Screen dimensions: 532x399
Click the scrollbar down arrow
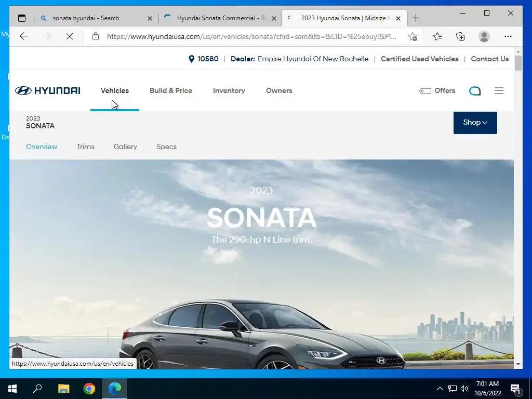click(x=518, y=364)
